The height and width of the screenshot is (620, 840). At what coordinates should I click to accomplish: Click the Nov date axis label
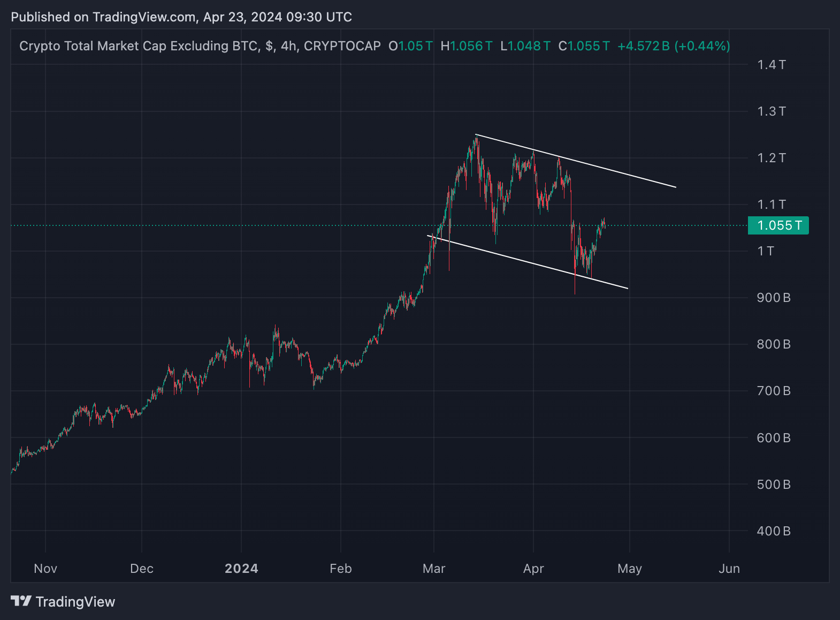(x=45, y=569)
